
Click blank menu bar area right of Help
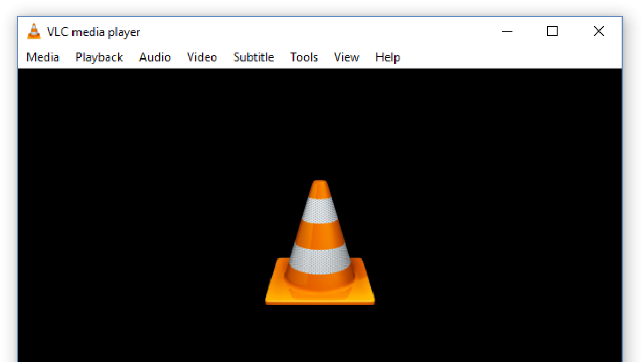510,57
